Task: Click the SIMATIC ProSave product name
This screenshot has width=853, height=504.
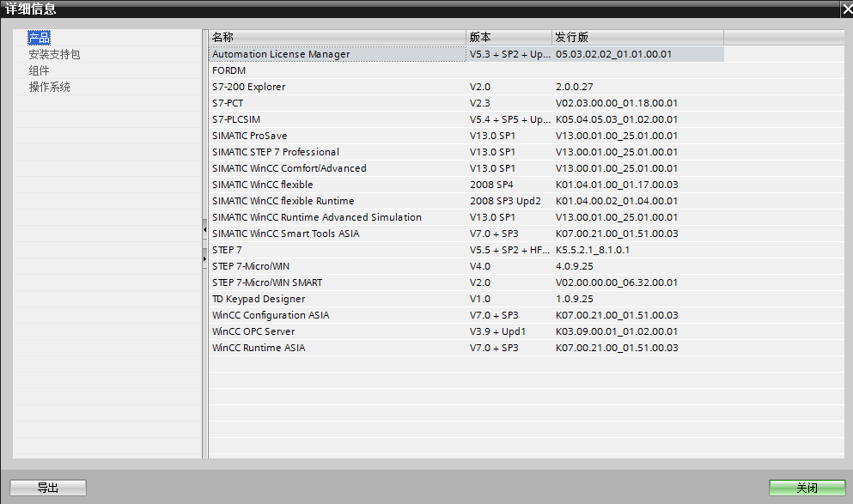Action: point(250,136)
